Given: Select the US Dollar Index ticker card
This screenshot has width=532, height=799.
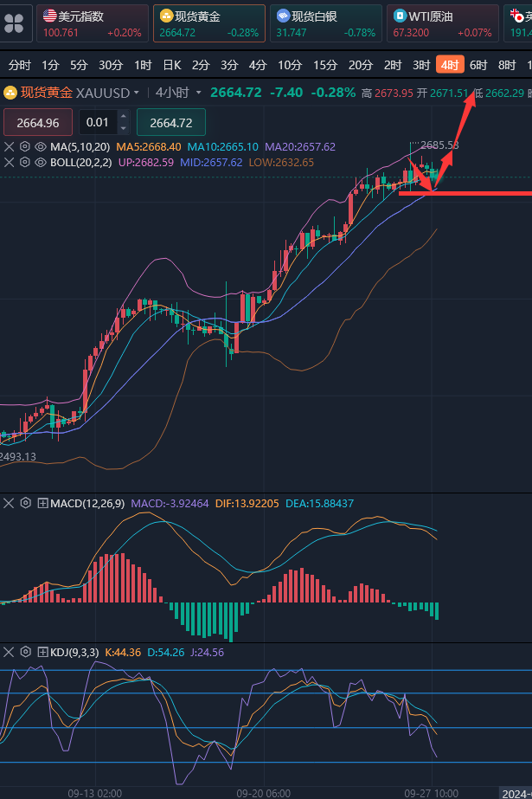Looking at the screenshot, I should pos(93,23).
